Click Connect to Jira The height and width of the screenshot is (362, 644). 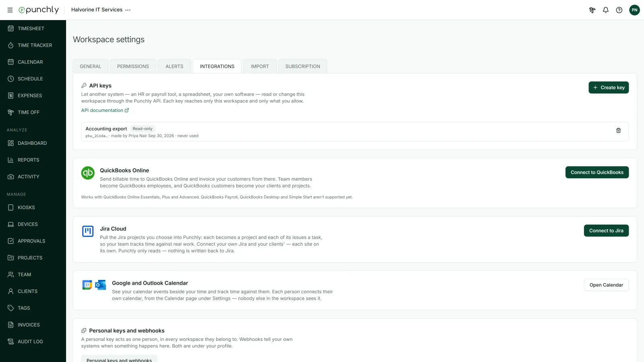tap(606, 230)
